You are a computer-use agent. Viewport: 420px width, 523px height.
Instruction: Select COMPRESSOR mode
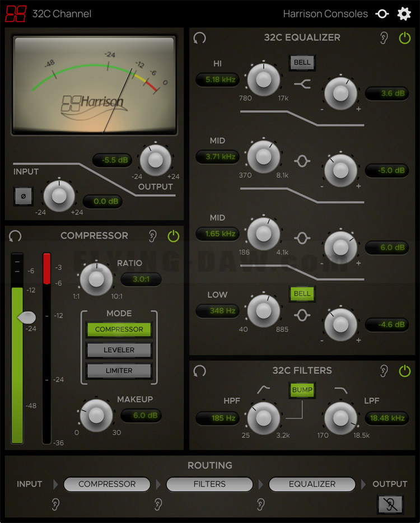coord(119,329)
